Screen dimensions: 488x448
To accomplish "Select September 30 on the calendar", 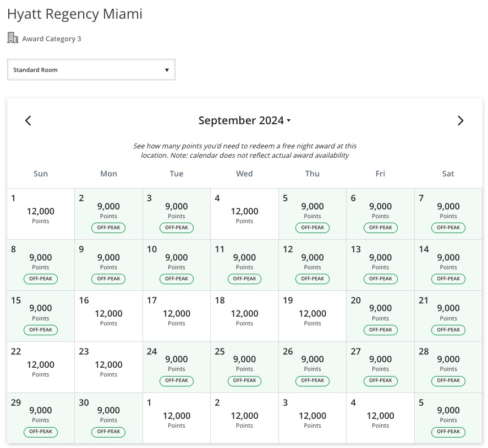I will pos(108,418).
